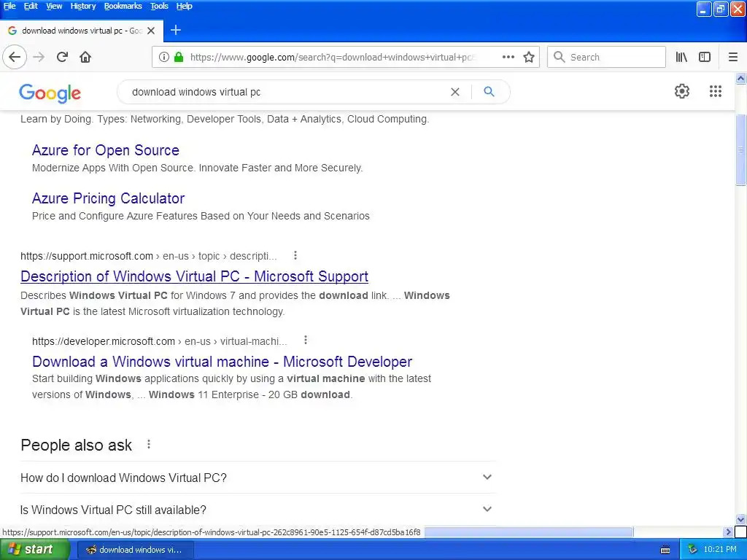This screenshot has width=747, height=560.
Task: Click the horizontal scrollbar right arrow
Action: coord(728,532)
